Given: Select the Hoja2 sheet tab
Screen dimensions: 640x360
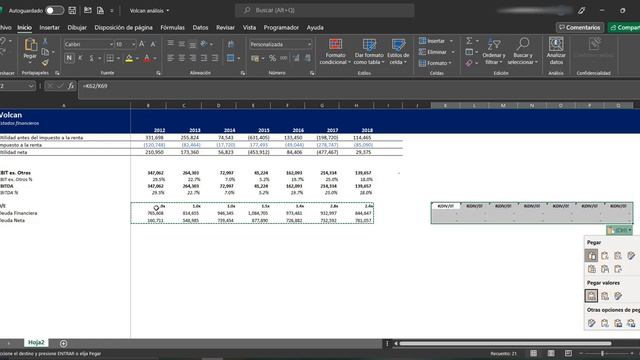Looking at the screenshot, I should click(x=36, y=342).
